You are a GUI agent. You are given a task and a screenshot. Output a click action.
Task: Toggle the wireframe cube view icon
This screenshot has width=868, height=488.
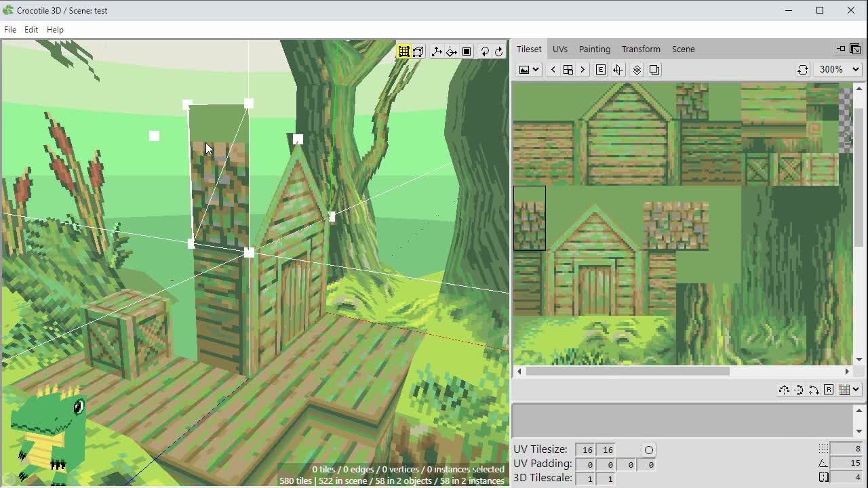[418, 52]
